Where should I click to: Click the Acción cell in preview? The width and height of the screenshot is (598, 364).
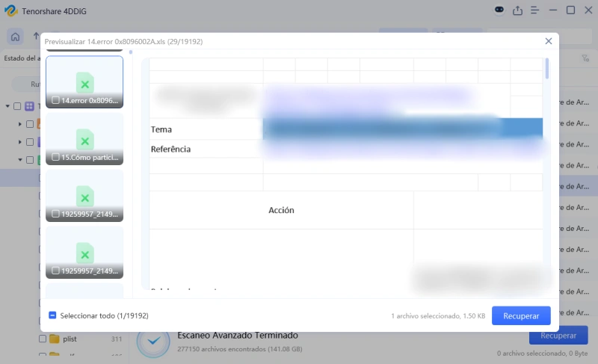coord(282,210)
